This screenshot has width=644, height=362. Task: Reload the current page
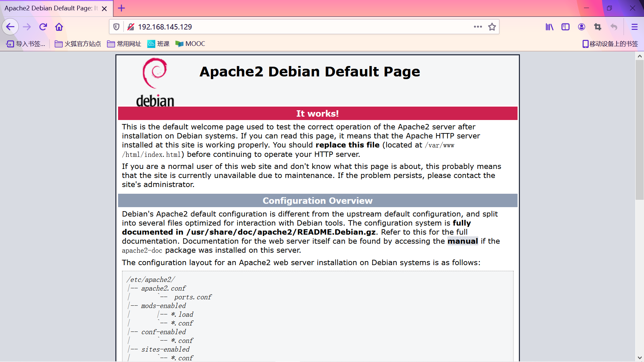[x=43, y=27]
